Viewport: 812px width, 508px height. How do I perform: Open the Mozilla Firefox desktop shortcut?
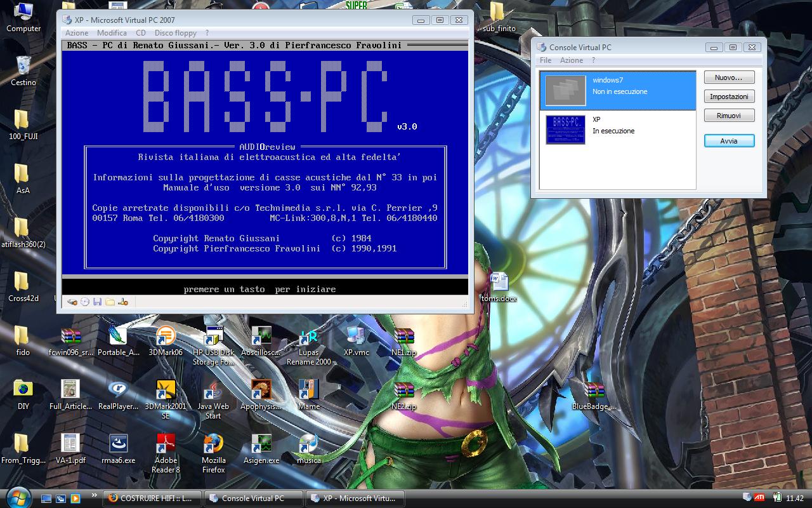(x=213, y=445)
